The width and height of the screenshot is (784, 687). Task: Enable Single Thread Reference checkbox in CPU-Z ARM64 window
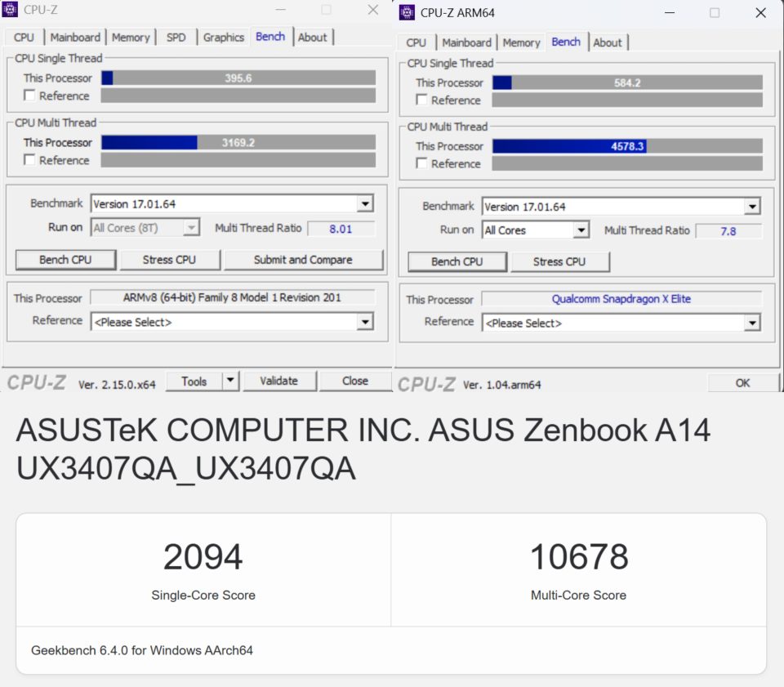coord(421,100)
